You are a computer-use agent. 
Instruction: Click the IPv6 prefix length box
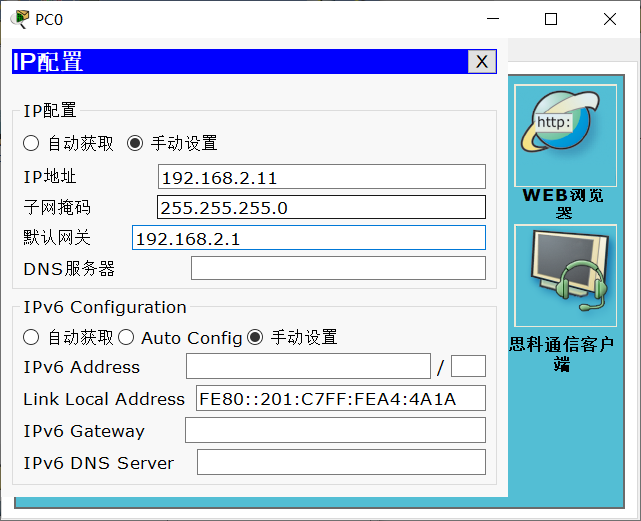coord(468,366)
